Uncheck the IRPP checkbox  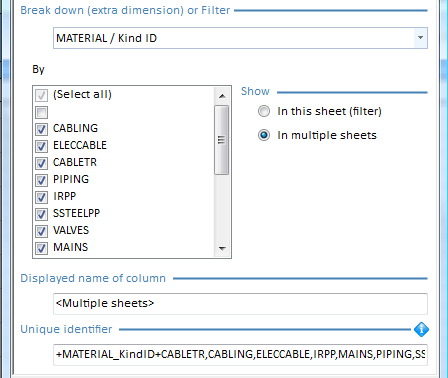click(41, 197)
